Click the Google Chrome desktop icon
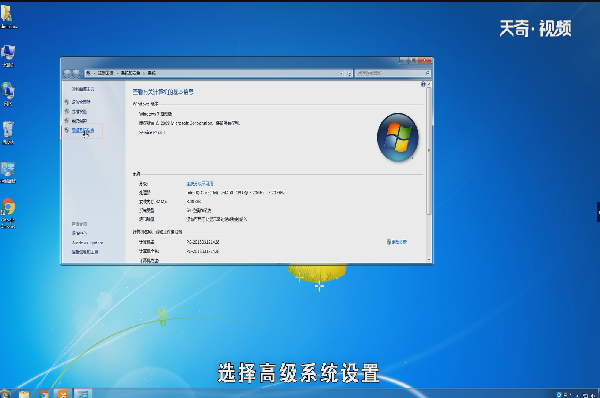The image size is (600, 398). pyautogui.click(x=8, y=213)
